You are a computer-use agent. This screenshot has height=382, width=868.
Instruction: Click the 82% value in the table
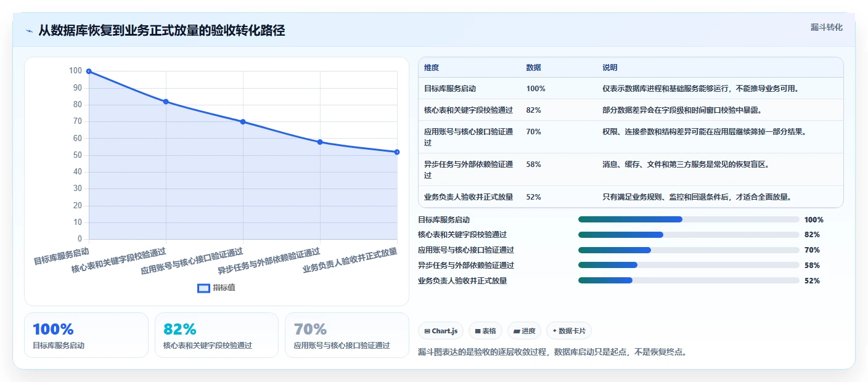[x=533, y=110]
